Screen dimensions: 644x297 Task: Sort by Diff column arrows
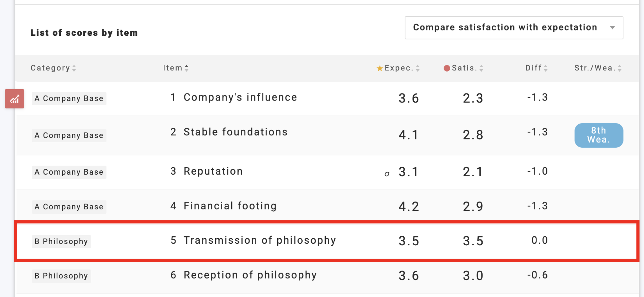point(546,68)
